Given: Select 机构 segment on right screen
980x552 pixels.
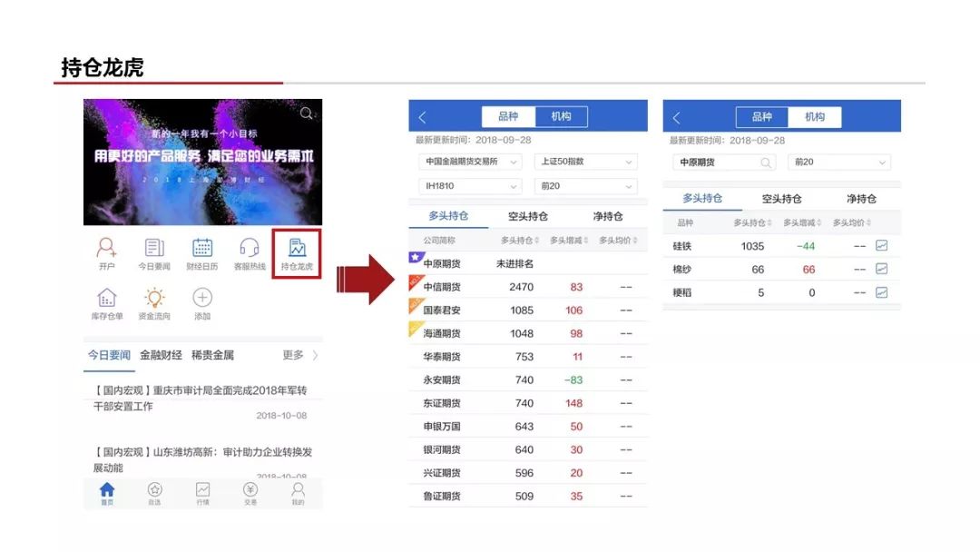Looking at the screenshot, I should coord(814,117).
